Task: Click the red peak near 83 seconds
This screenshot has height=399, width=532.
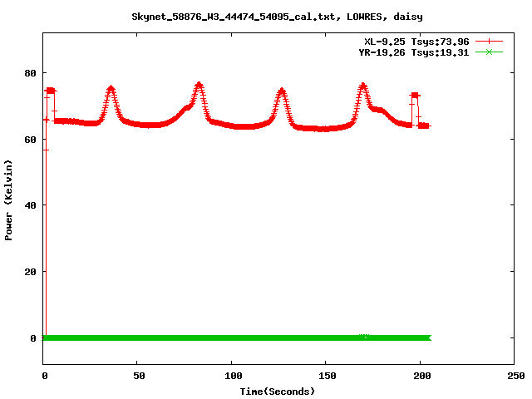Action: pyautogui.click(x=199, y=85)
